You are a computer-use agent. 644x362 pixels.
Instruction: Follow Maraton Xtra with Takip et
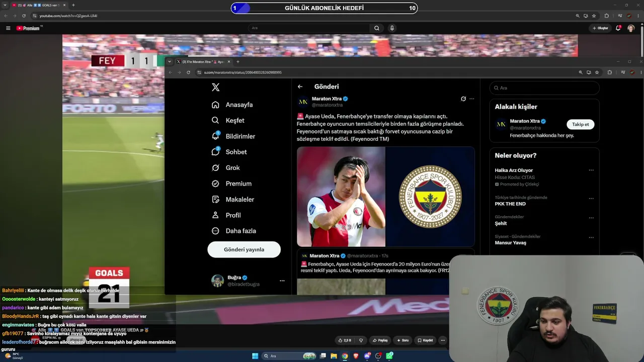tap(580, 124)
